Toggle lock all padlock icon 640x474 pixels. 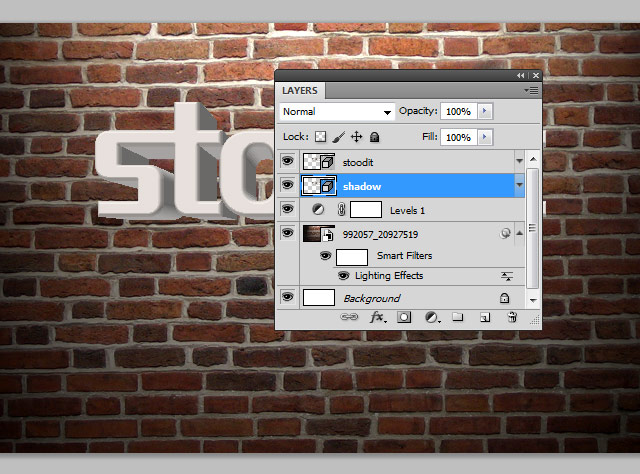[x=374, y=137]
